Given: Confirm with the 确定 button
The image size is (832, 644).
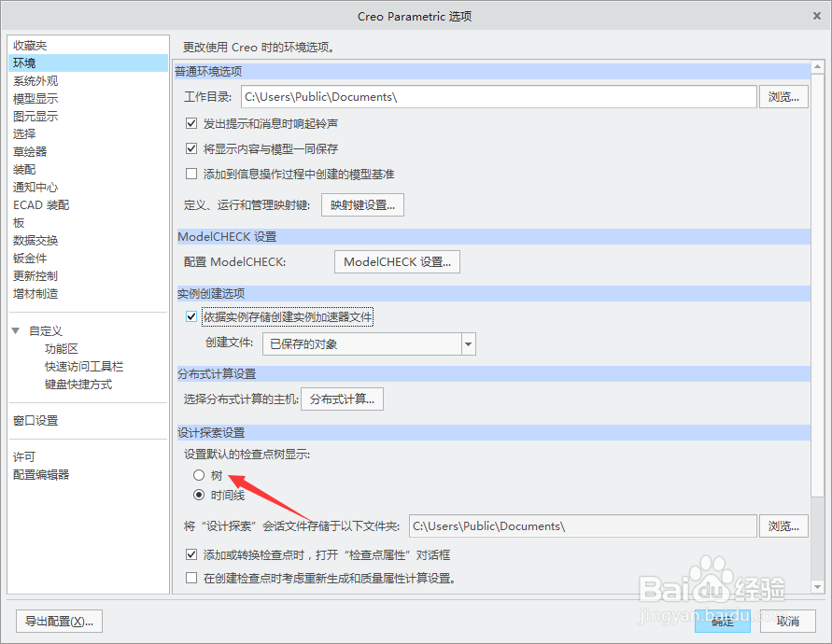Looking at the screenshot, I should point(723,622).
